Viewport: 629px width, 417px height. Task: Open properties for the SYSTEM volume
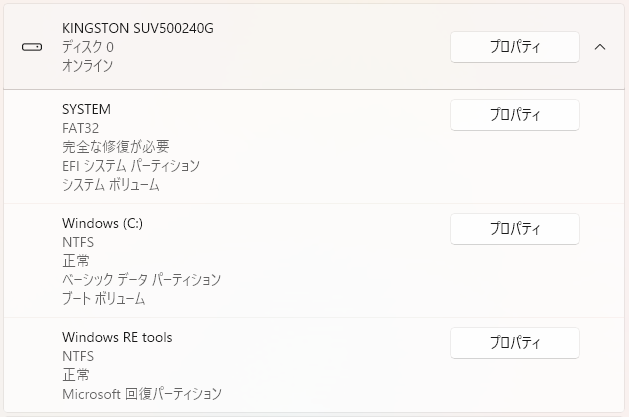[514, 115]
